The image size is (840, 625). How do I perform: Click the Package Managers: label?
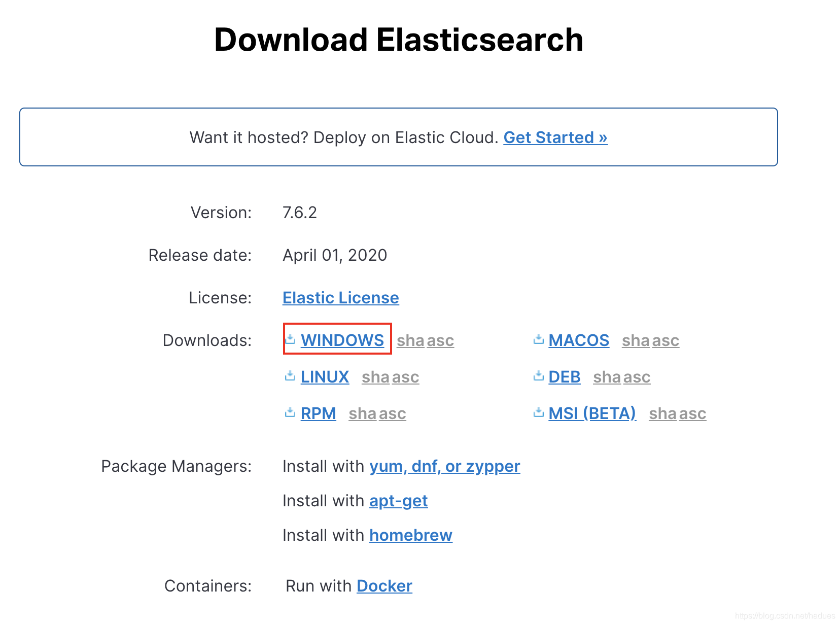tap(177, 466)
